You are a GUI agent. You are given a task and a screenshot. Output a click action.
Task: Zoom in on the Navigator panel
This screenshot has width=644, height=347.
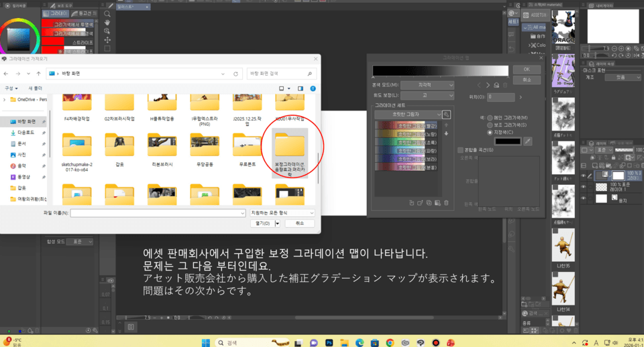pos(621,48)
